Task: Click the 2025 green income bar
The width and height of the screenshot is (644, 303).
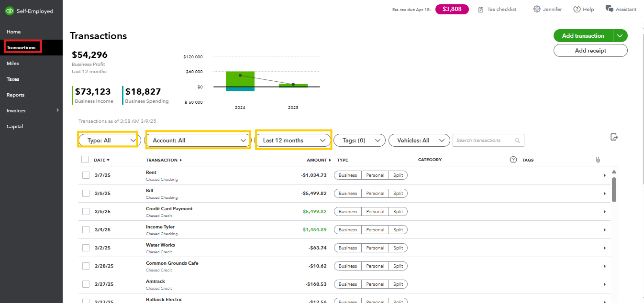Action: (x=293, y=86)
